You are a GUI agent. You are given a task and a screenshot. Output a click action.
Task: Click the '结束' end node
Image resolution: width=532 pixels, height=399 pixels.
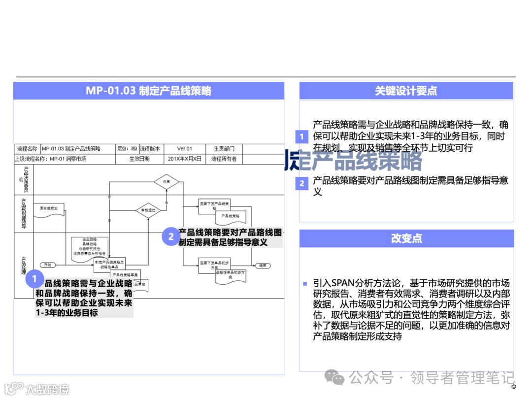[x=263, y=266]
